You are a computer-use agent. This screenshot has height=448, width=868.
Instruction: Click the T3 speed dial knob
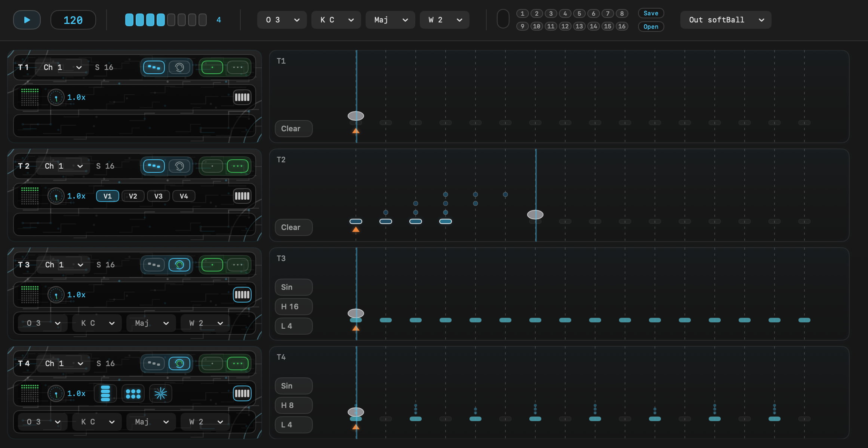56,295
